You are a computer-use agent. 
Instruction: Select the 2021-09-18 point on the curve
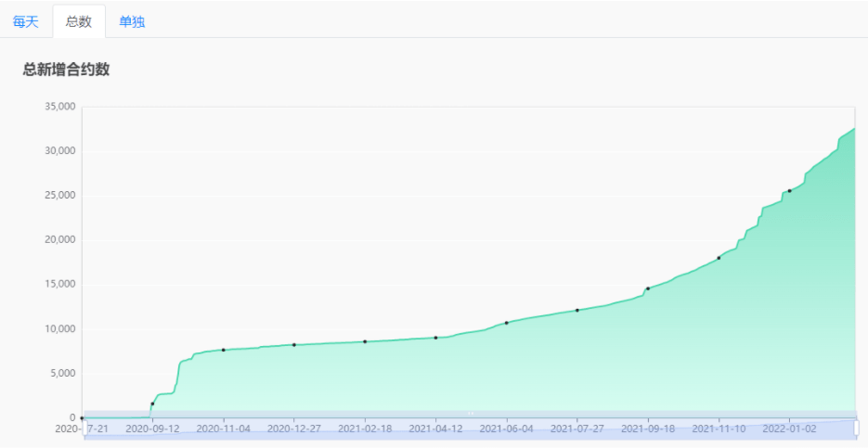click(648, 288)
